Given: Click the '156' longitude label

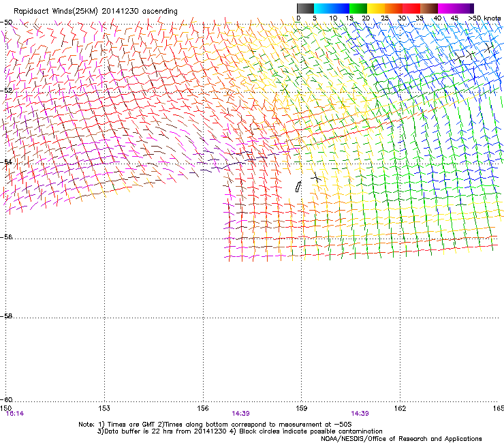Looking at the screenshot, I should coord(203,408).
